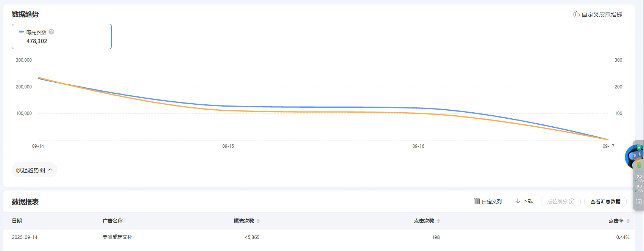Open 自定义展示指标 chart icon
Viewport: 644px width, 251px height.
coord(576,14)
